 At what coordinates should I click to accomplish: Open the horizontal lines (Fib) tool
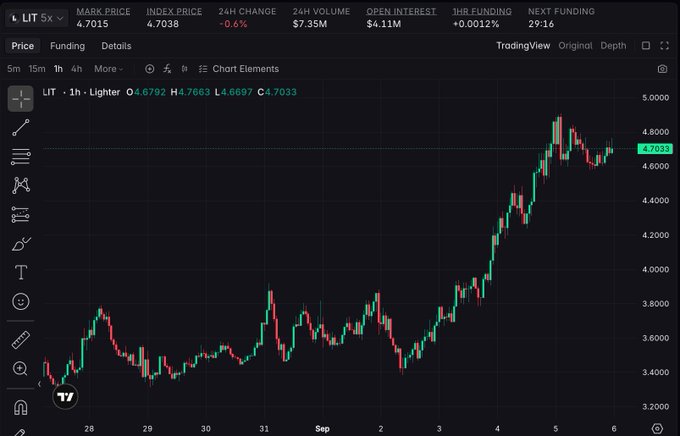point(20,157)
